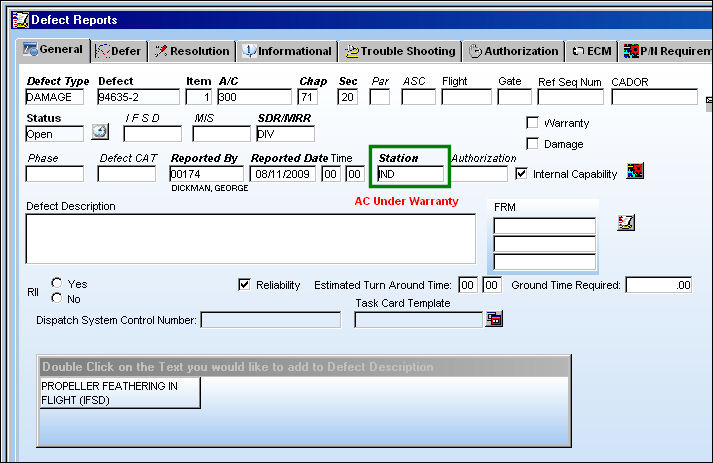This screenshot has height=463, width=713.
Task: Open the P/N Requirements tab
Action: (666, 51)
